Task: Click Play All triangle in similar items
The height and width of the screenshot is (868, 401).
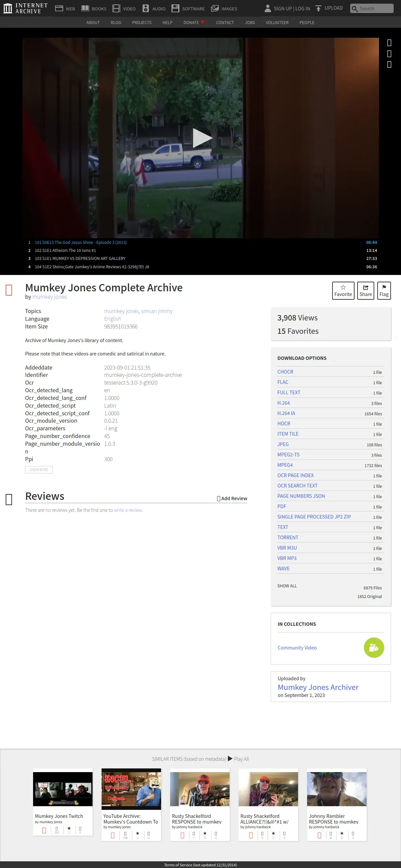Action: (x=230, y=758)
